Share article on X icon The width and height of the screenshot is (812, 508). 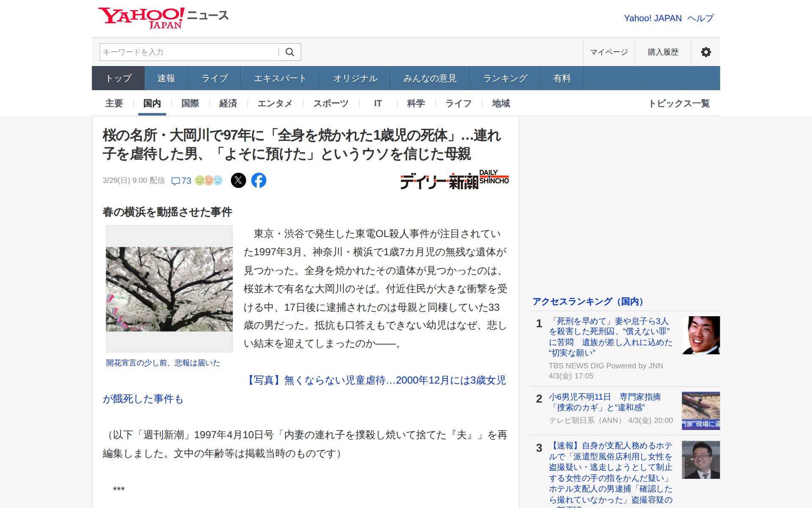click(239, 180)
